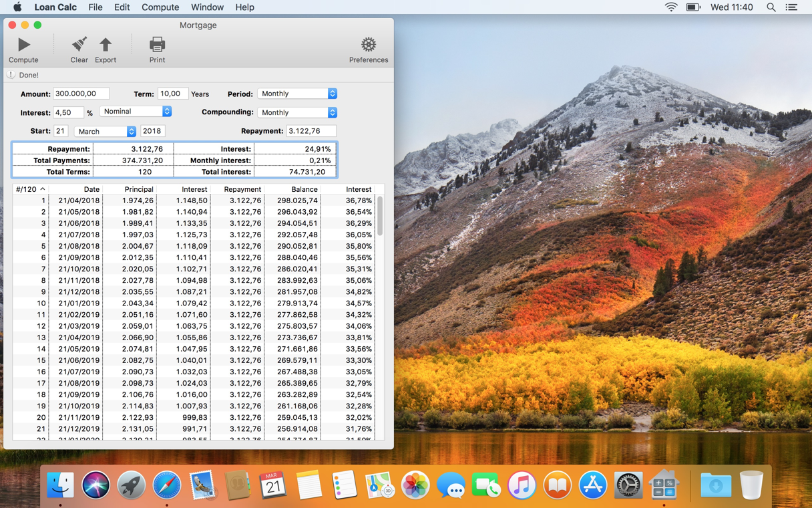
Task: Open FaceTime app in Dock
Action: coord(486,485)
